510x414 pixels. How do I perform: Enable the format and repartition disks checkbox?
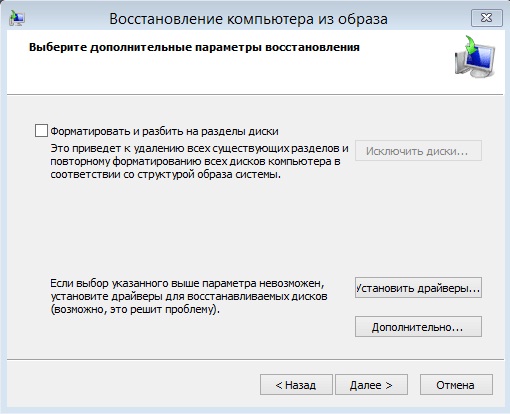click(41, 131)
